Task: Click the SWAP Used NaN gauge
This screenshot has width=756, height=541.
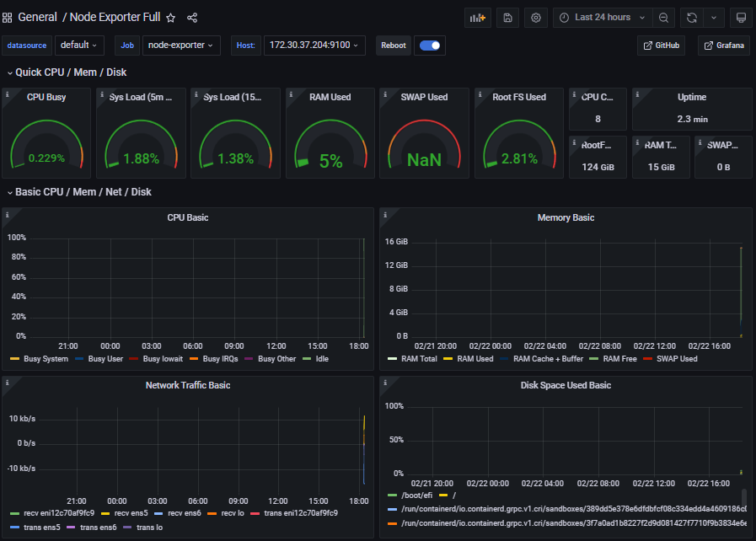Action: [424, 144]
